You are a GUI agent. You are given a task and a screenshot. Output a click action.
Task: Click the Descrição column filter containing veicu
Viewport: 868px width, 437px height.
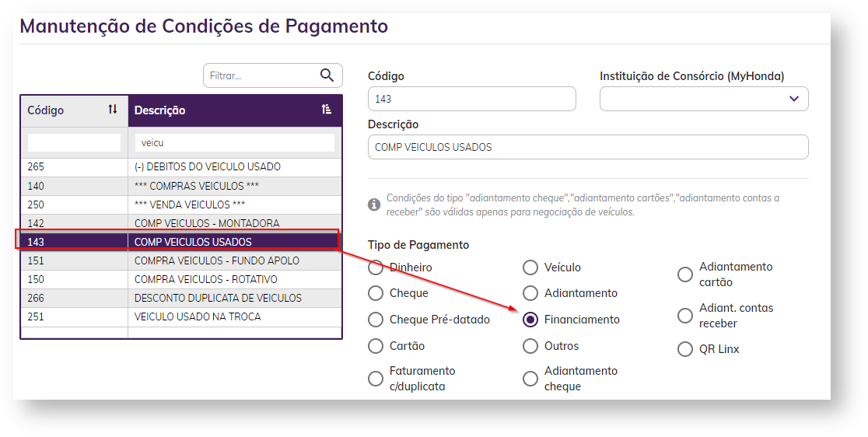pos(234,143)
